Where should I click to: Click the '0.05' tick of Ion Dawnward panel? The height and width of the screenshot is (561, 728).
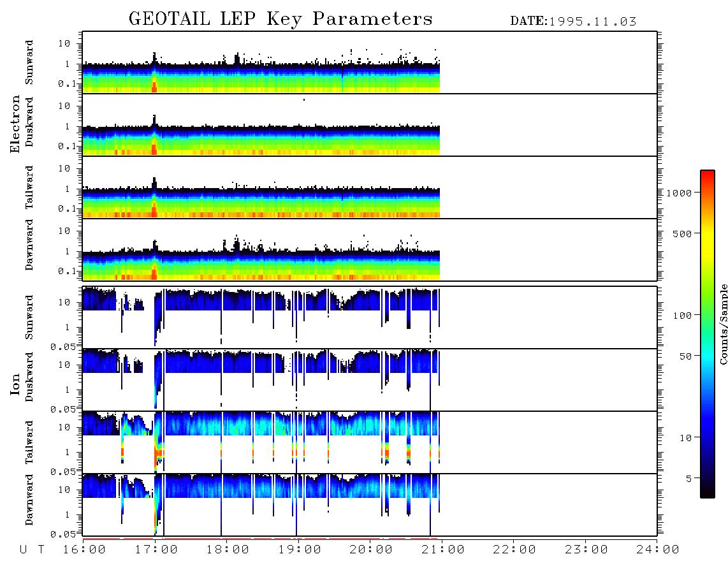(x=62, y=534)
